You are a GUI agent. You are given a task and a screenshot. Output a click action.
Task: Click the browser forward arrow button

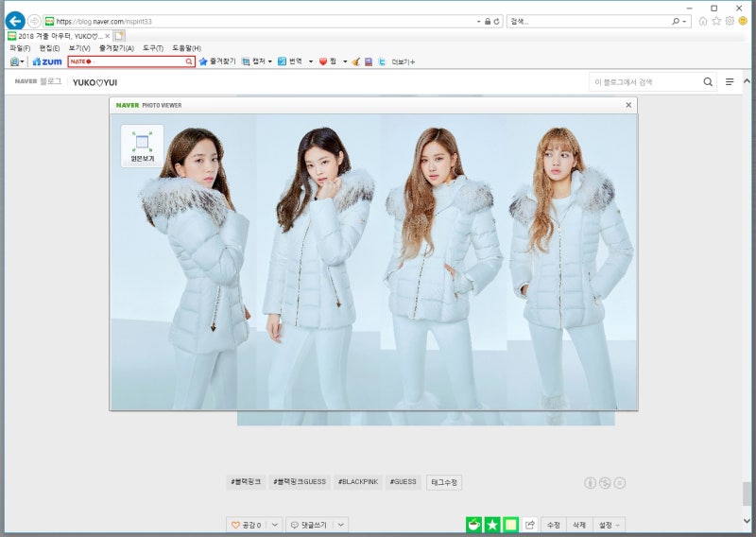(x=34, y=21)
